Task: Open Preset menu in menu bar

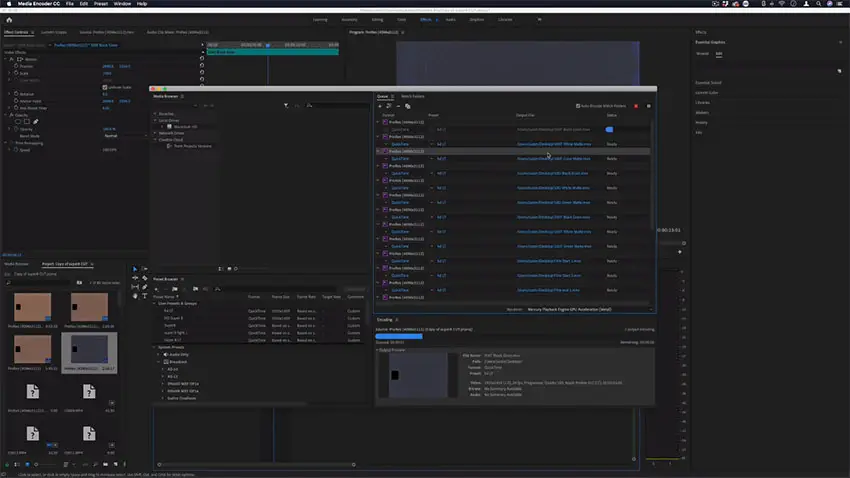Action: tap(101, 4)
